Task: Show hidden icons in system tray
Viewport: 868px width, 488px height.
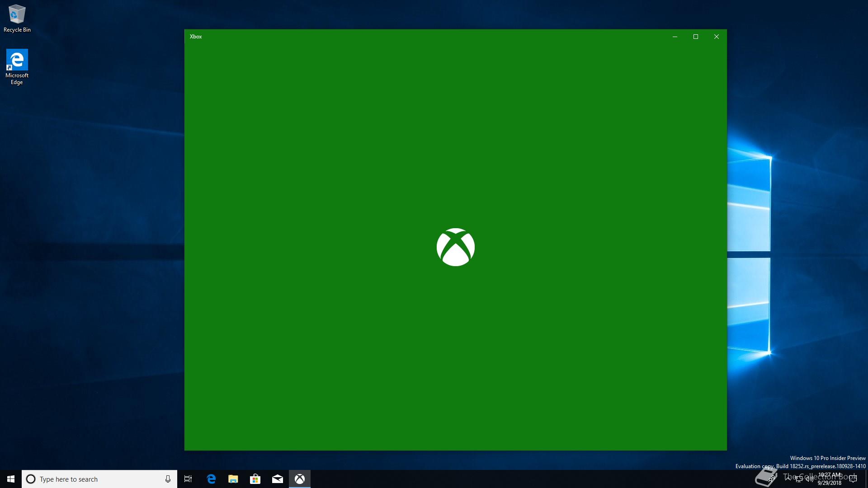Action: [788, 479]
